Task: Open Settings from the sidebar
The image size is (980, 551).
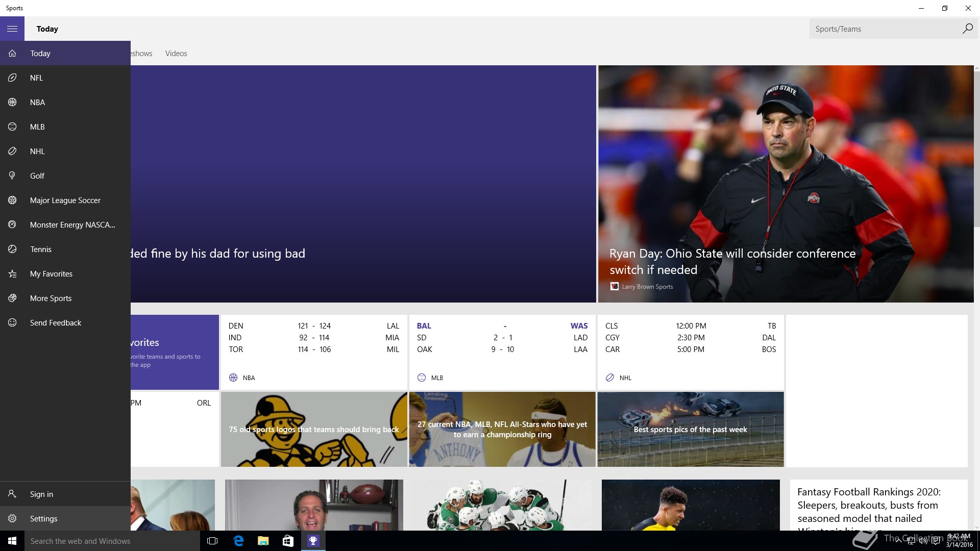Action: [65, 518]
